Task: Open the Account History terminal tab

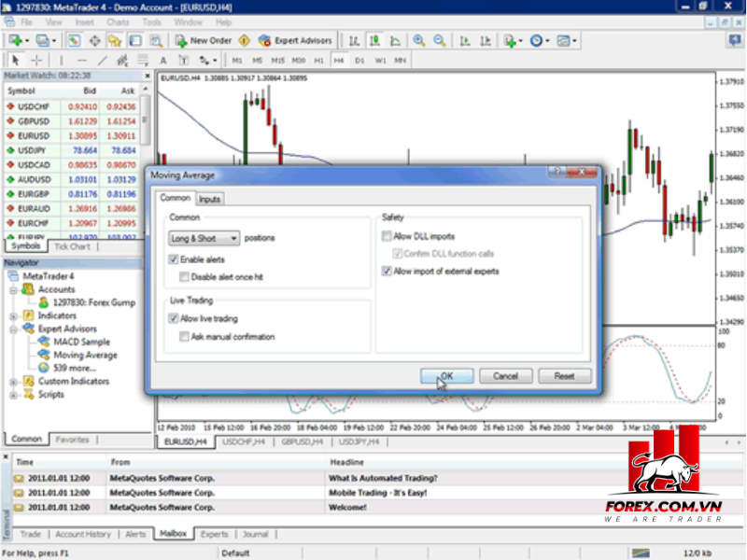Action: (83, 534)
